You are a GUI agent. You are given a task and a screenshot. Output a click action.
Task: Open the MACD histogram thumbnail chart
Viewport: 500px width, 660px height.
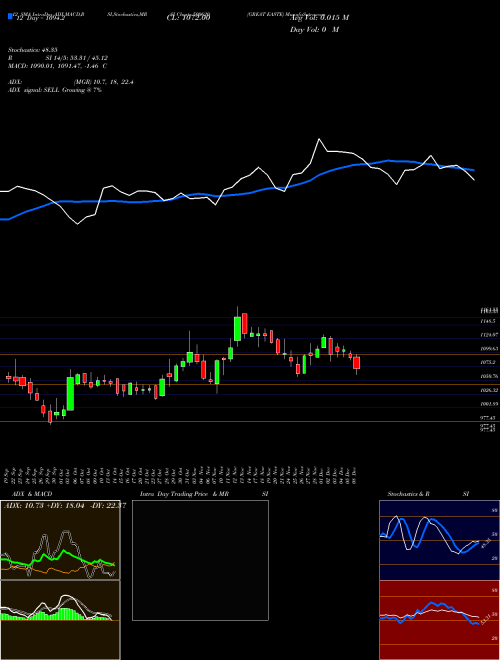pyautogui.click(x=60, y=620)
